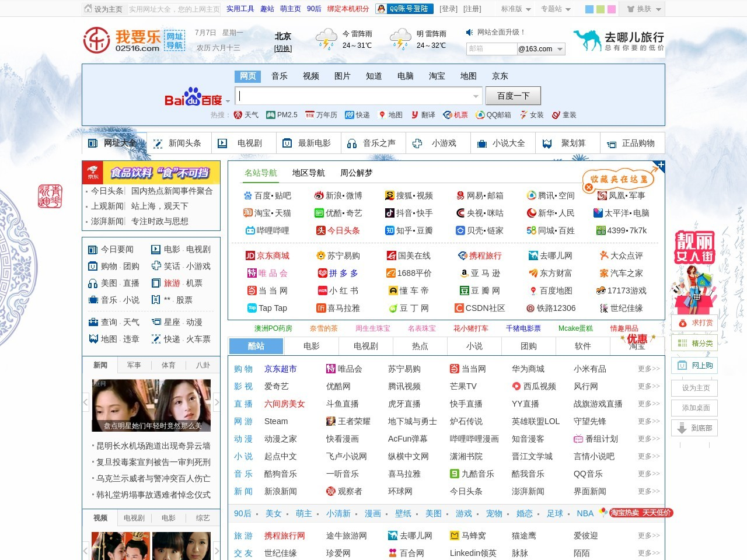Open 网上购 sidebar item

click(694, 365)
